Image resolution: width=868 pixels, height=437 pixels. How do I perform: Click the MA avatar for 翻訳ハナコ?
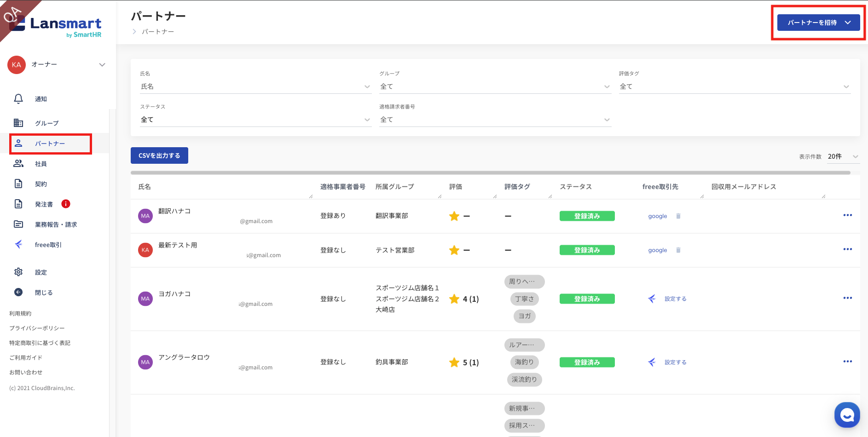[145, 216]
